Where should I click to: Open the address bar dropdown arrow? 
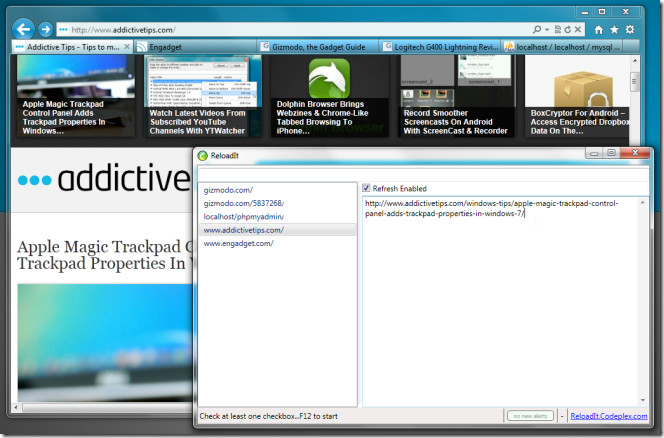click(x=547, y=30)
